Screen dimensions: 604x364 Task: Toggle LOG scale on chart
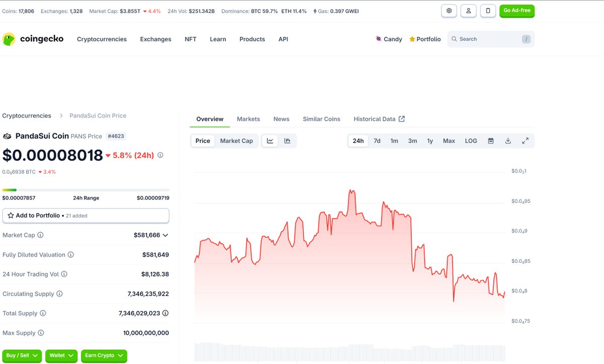(471, 141)
